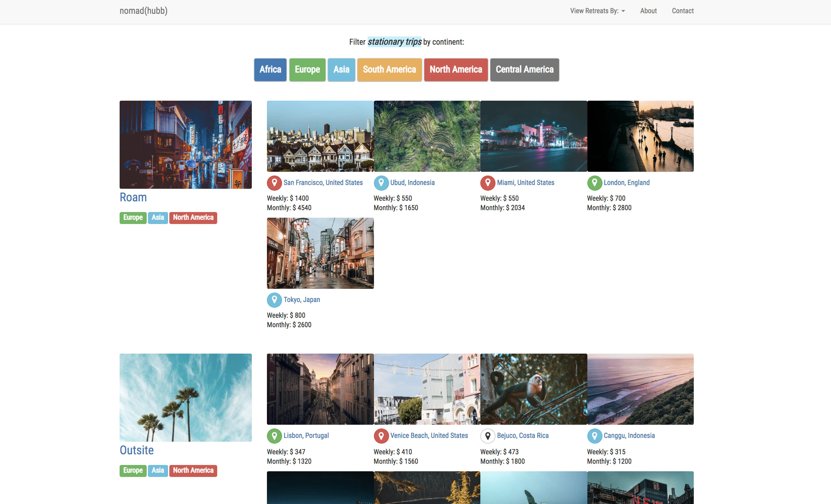This screenshot has height=504, width=831.
Task: Click the Asia tag under Roam
Action: pyautogui.click(x=157, y=217)
